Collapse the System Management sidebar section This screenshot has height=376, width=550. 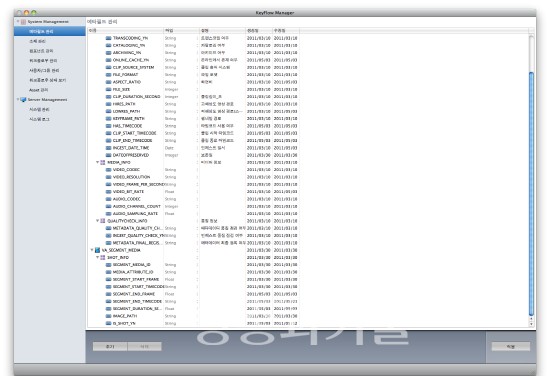(18, 22)
